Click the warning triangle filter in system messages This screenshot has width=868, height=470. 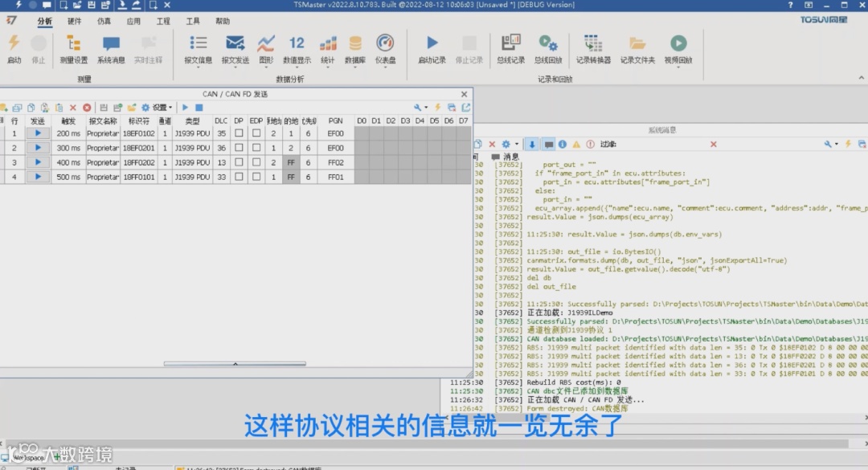click(x=576, y=144)
